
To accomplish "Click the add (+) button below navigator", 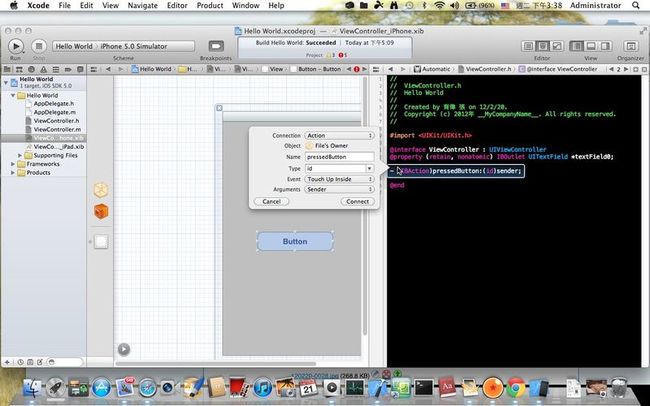I will (x=7, y=362).
